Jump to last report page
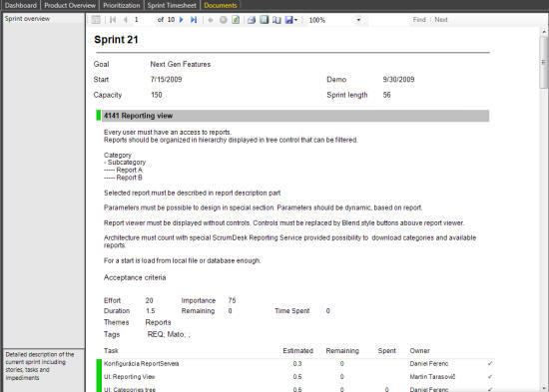 point(194,20)
